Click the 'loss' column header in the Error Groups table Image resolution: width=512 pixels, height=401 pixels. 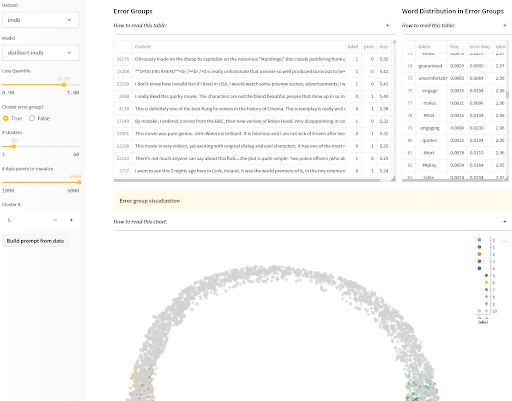(x=384, y=47)
